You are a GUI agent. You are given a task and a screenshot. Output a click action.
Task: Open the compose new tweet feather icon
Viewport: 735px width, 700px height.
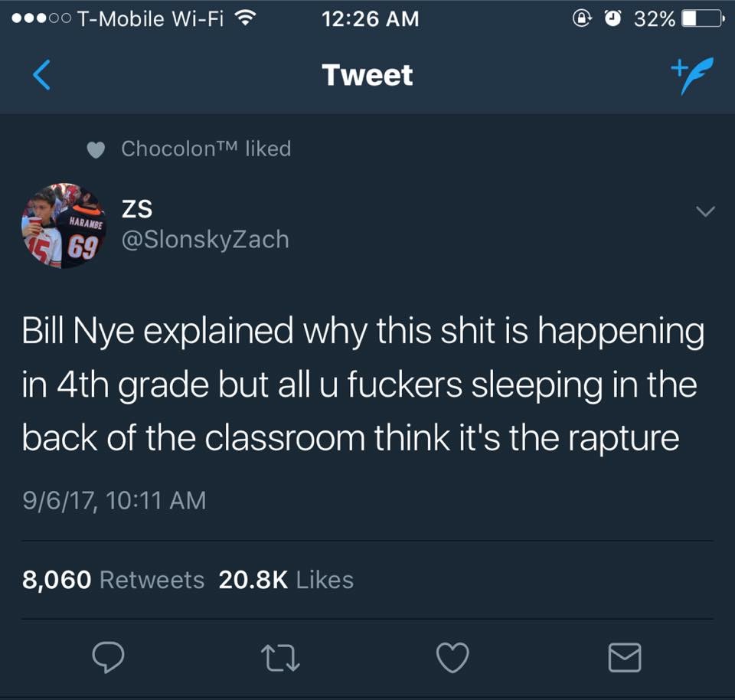pyautogui.click(x=692, y=76)
